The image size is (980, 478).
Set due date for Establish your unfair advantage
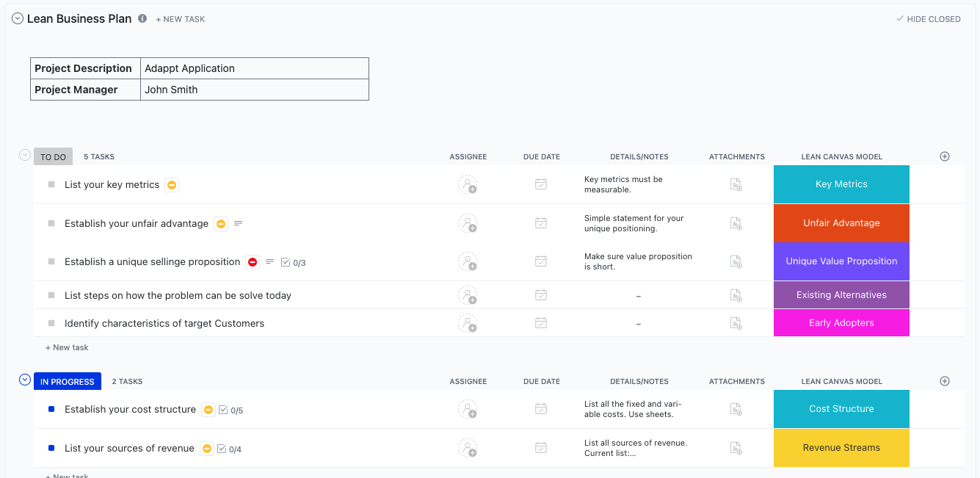(x=541, y=223)
